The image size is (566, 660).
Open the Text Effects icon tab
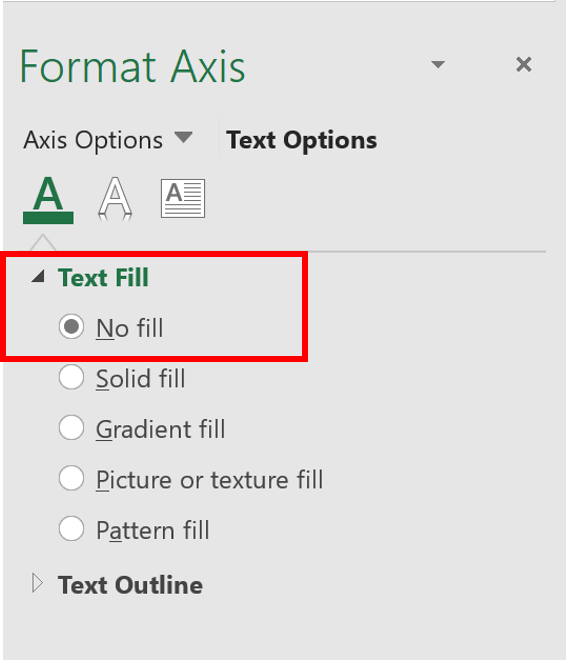click(x=115, y=198)
